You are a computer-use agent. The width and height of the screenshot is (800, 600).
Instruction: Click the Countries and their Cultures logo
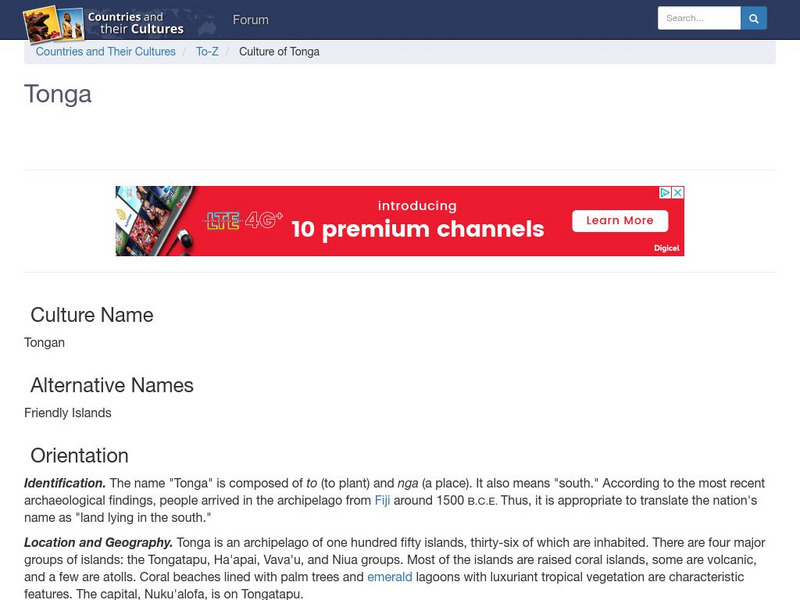[104, 23]
